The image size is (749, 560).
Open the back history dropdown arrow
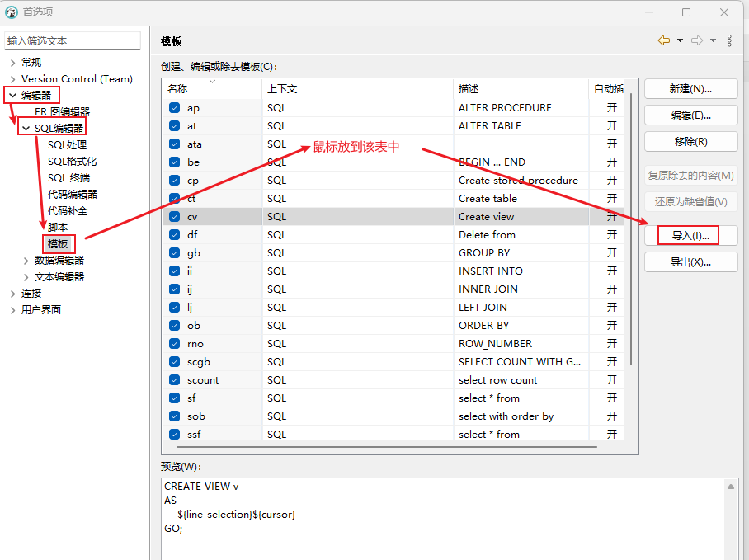(x=680, y=40)
